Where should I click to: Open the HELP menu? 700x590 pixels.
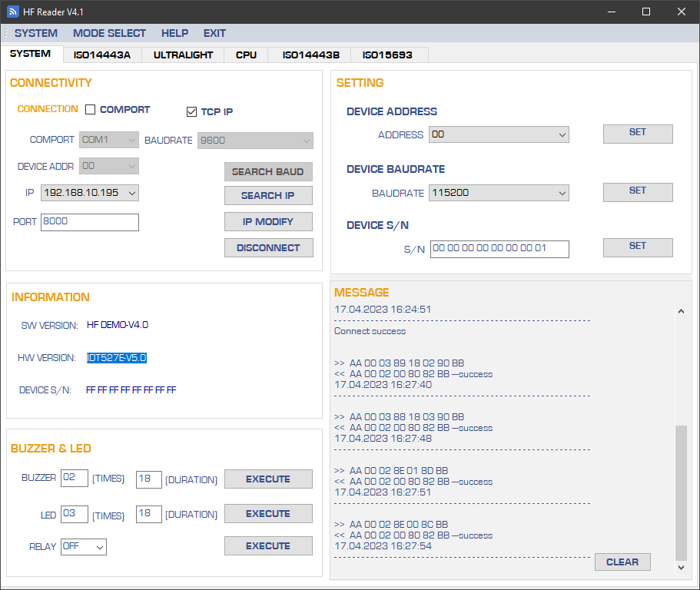click(x=174, y=33)
